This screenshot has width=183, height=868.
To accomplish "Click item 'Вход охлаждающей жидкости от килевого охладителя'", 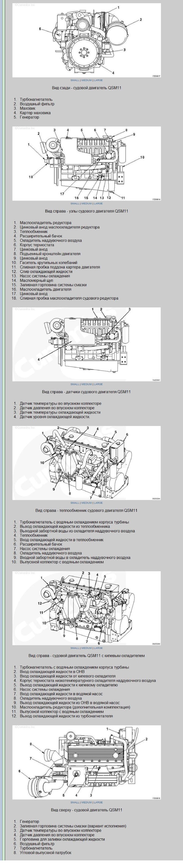I will 68,676.
